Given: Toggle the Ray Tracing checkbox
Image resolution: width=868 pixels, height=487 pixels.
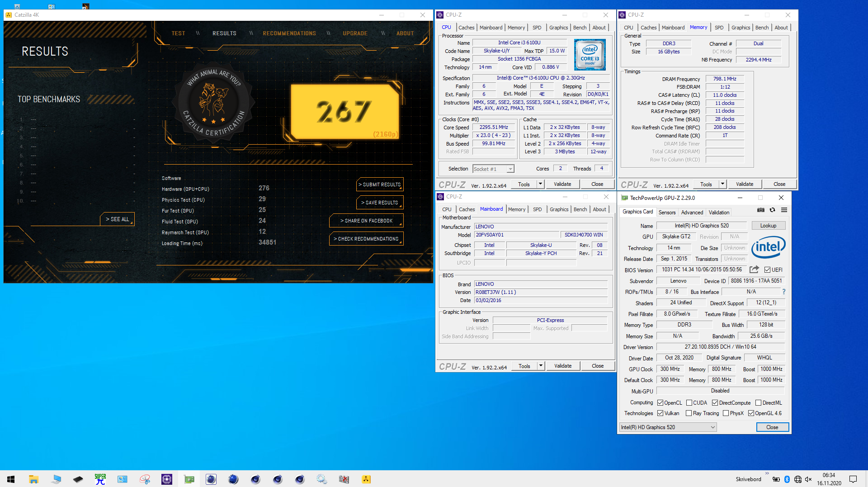Looking at the screenshot, I should (689, 413).
